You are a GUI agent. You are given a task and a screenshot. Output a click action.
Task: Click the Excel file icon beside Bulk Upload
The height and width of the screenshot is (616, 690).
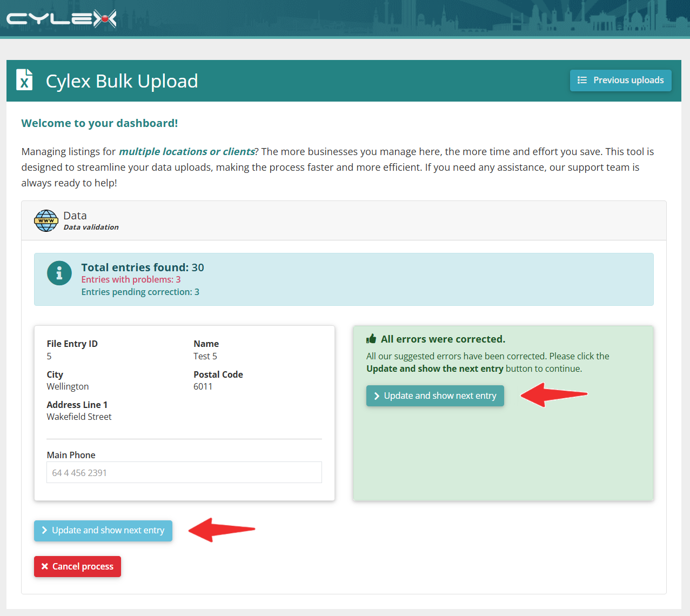click(24, 79)
